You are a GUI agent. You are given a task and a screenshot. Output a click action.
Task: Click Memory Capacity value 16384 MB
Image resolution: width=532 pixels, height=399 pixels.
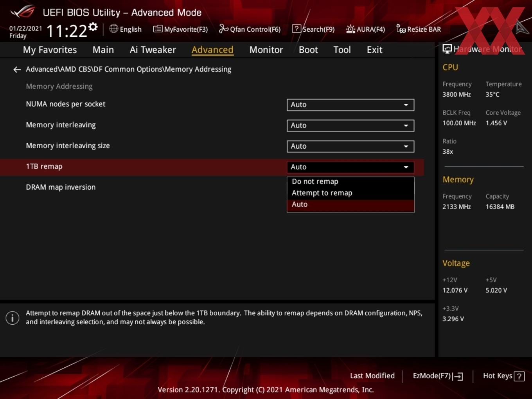(x=500, y=207)
